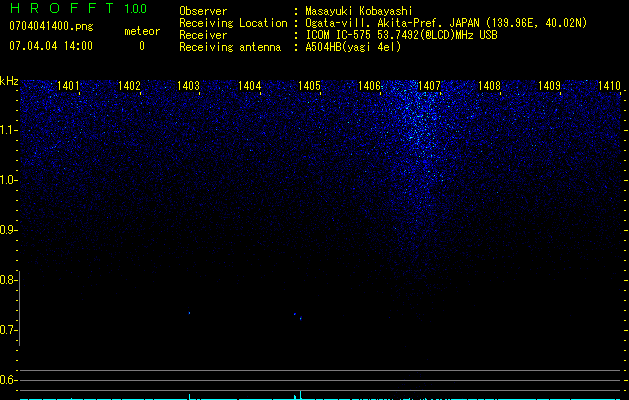The image size is (629, 400).
Task: Click the 0.6 frequency axis label
Action: (7, 380)
